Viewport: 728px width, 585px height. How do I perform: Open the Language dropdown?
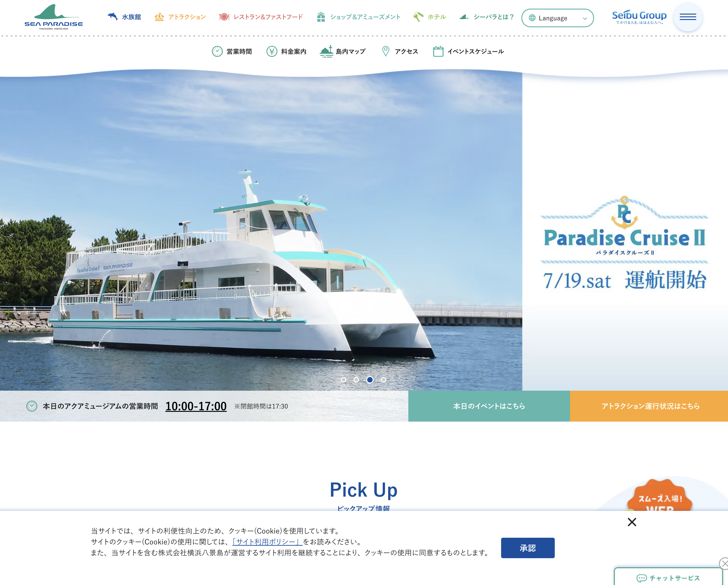pyautogui.click(x=557, y=18)
